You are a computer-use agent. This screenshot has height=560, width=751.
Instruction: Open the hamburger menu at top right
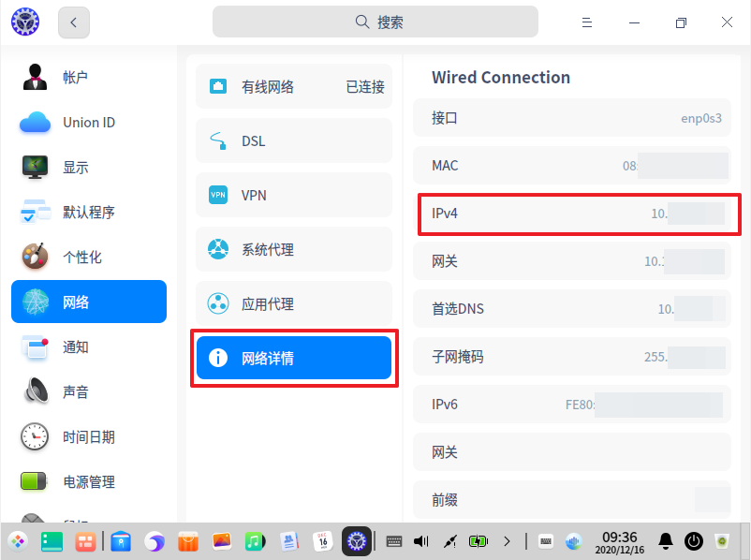click(587, 22)
